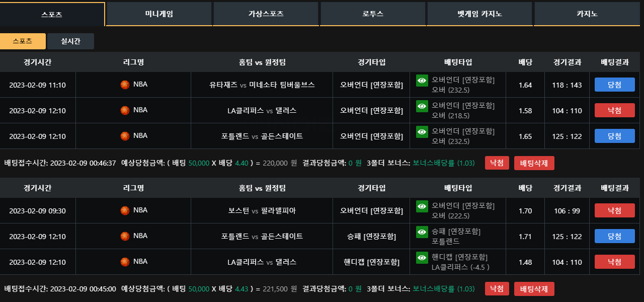The height and width of the screenshot is (302, 644).
Task: Toggle eye icon for 오버 (232.5) Utah bet
Action: (x=422, y=81)
